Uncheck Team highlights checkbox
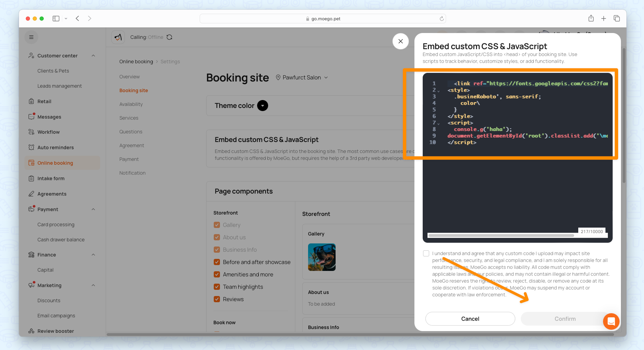This screenshot has height=350, width=644. (x=217, y=287)
